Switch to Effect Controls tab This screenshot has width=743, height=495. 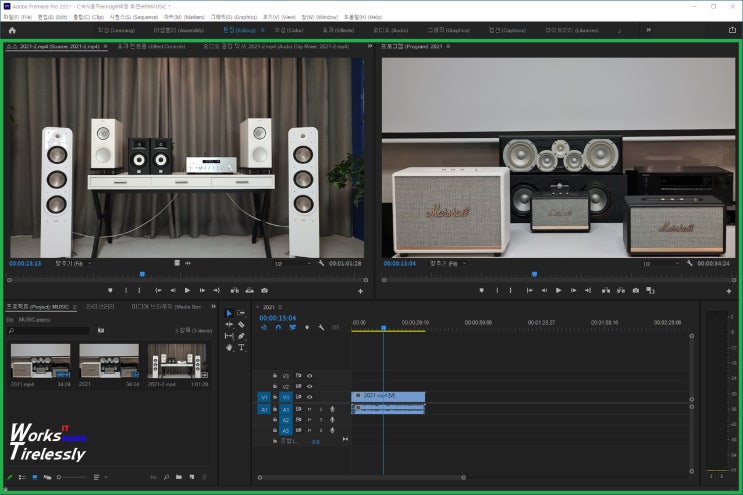click(151, 46)
